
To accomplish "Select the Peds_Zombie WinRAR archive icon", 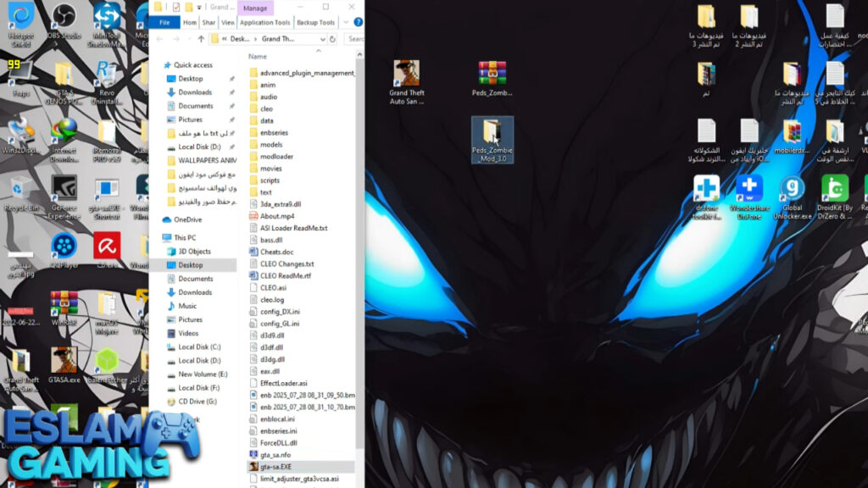I will [492, 76].
